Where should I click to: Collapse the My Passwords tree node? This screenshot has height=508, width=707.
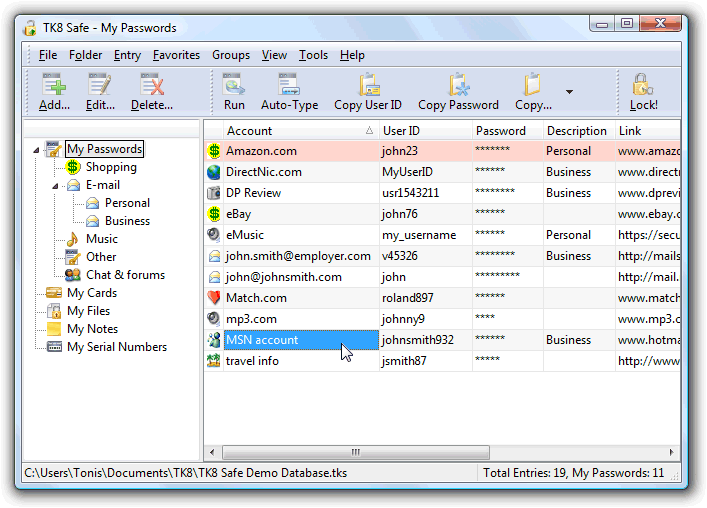point(36,150)
